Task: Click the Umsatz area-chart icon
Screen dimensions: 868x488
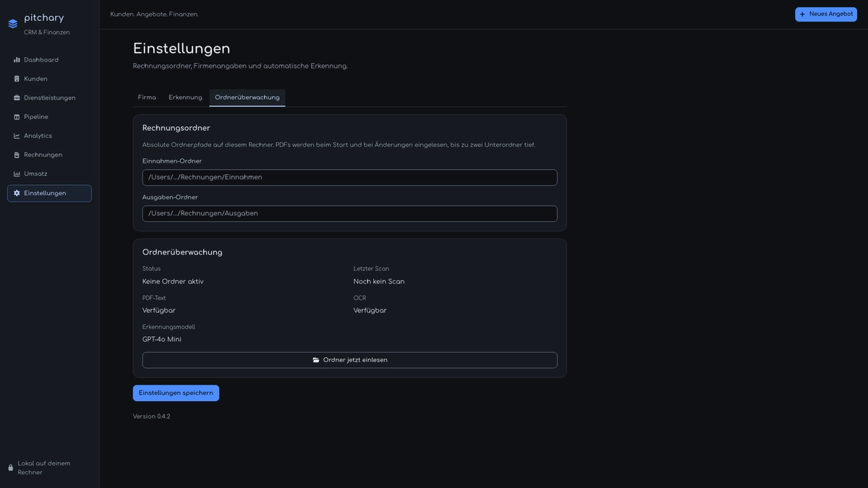Action: tap(17, 174)
